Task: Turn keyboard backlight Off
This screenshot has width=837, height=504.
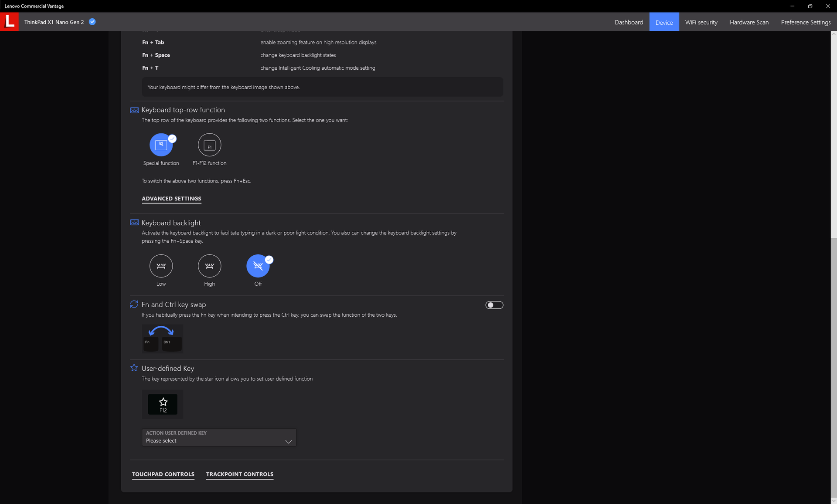Action: (258, 266)
